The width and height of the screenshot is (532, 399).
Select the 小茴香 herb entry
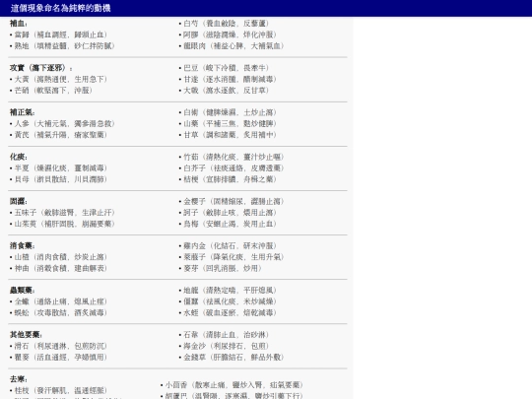point(232,385)
